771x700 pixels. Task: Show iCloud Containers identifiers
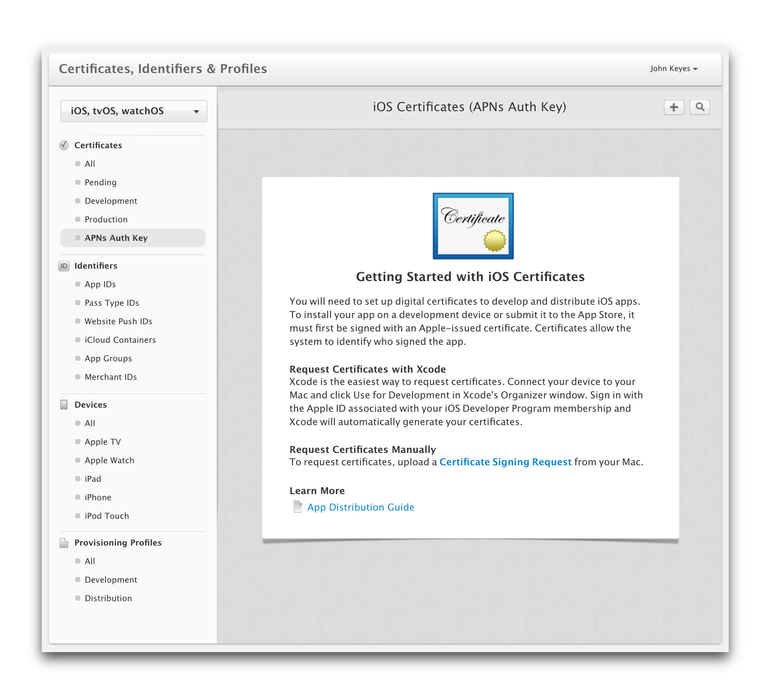[x=120, y=340]
